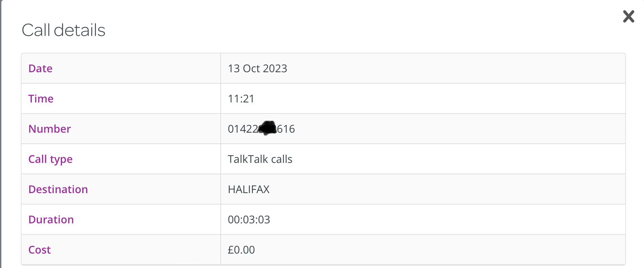Select the Date row label
Screen dimensions: 644x268
(41, 69)
